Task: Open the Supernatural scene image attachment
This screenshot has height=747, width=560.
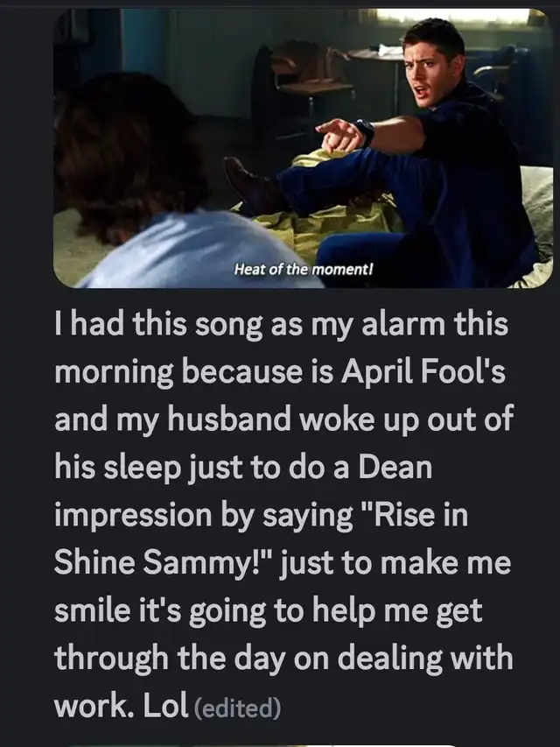Action: tap(304, 148)
